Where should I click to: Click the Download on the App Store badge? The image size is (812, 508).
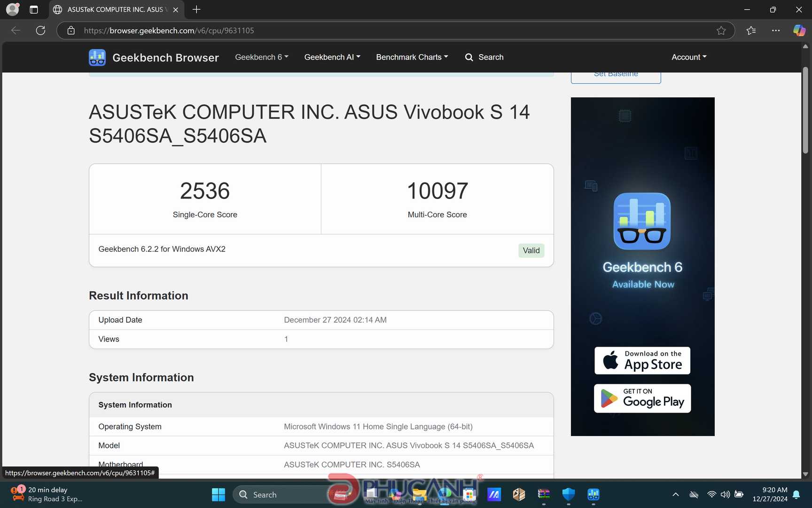point(642,361)
